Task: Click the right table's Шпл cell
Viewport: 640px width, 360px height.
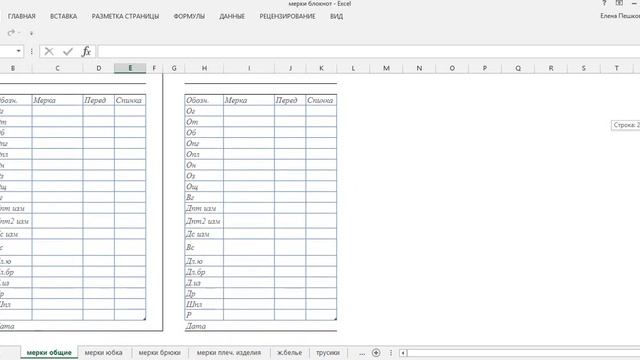Action: pos(204,304)
